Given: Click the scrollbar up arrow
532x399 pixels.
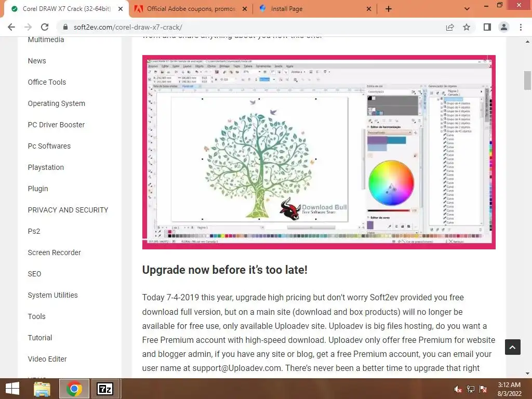Looking at the screenshot, I should coord(527,42).
